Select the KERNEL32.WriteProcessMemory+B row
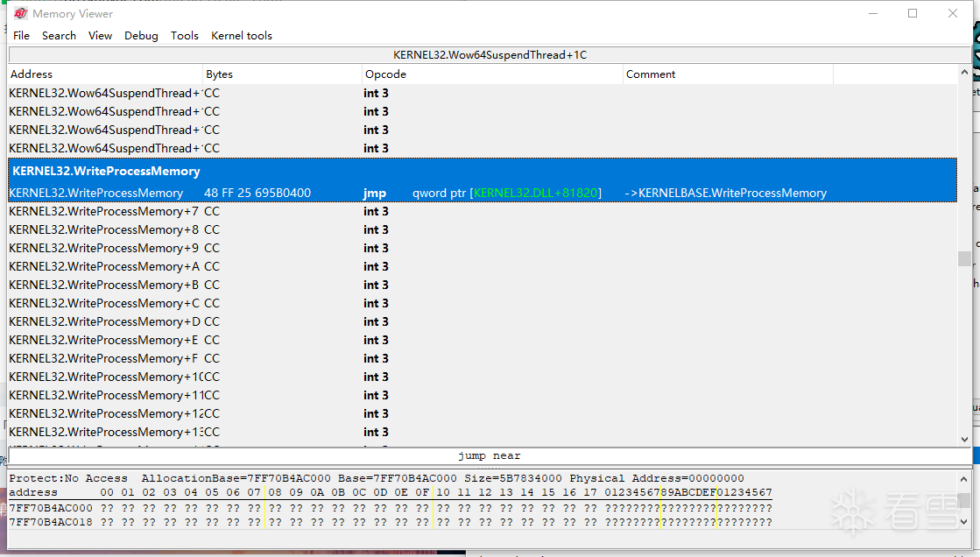 pos(482,285)
